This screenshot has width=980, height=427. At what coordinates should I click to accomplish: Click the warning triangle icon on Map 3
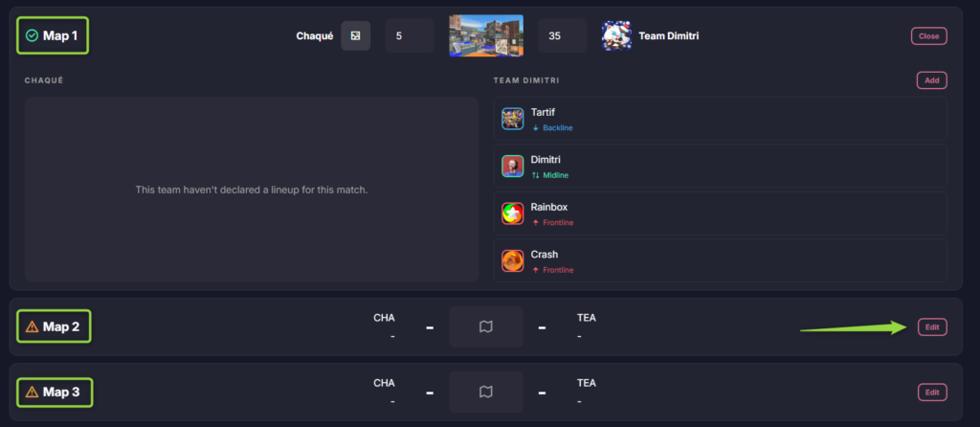point(32,392)
